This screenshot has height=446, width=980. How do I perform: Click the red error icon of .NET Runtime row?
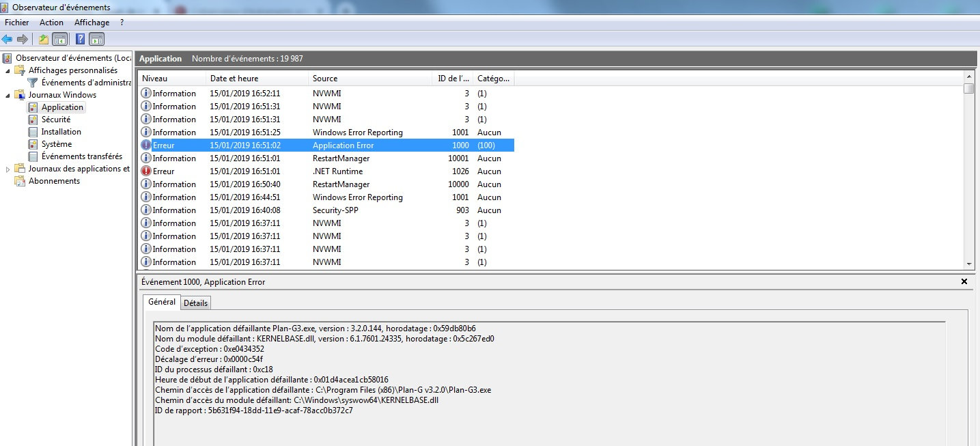(146, 171)
